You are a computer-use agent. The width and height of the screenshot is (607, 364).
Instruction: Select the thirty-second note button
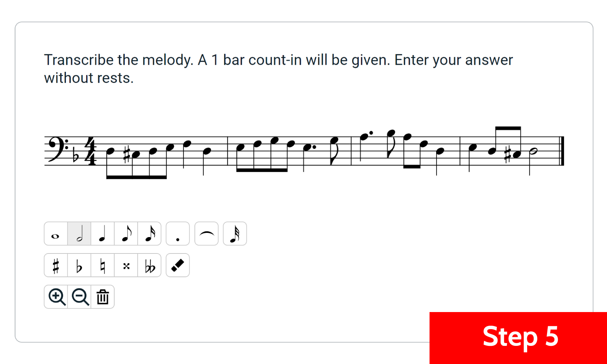tap(235, 234)
